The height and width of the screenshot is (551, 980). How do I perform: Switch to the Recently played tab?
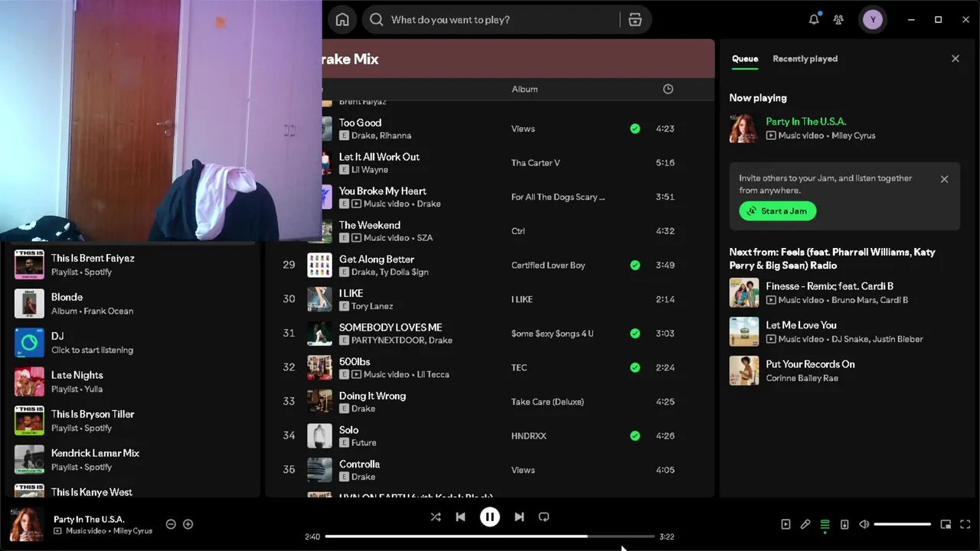coord(805,59)
